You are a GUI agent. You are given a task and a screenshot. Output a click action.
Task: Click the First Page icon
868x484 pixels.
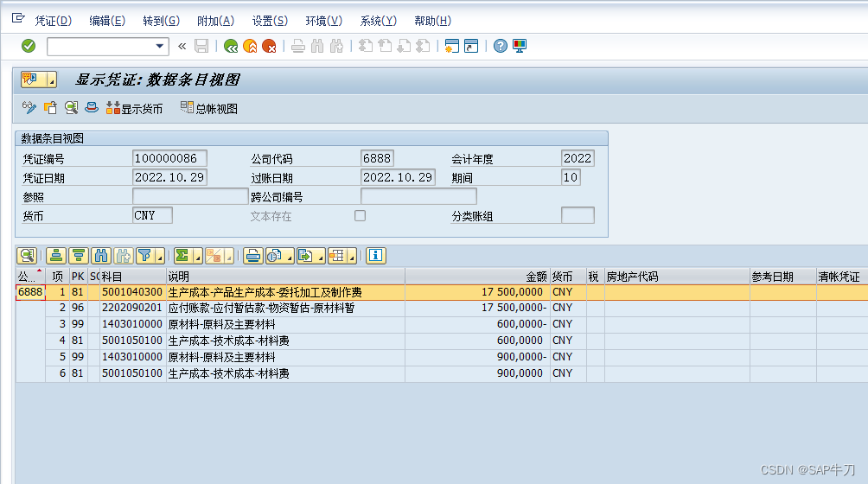click(366, 47)
